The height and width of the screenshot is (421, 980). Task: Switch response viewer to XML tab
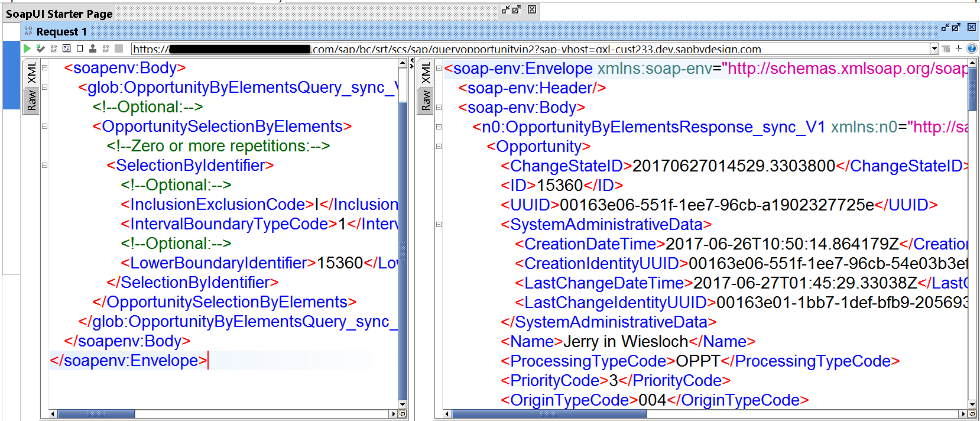coord(426,73)
